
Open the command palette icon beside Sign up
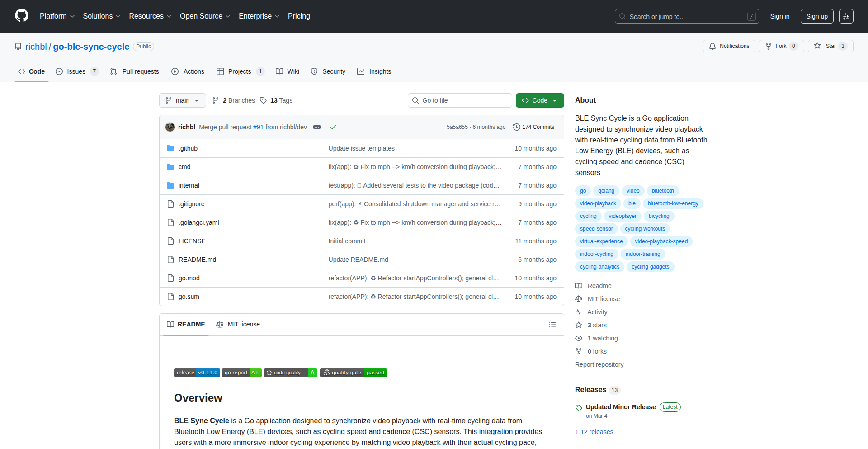click(x=846, y=16)
